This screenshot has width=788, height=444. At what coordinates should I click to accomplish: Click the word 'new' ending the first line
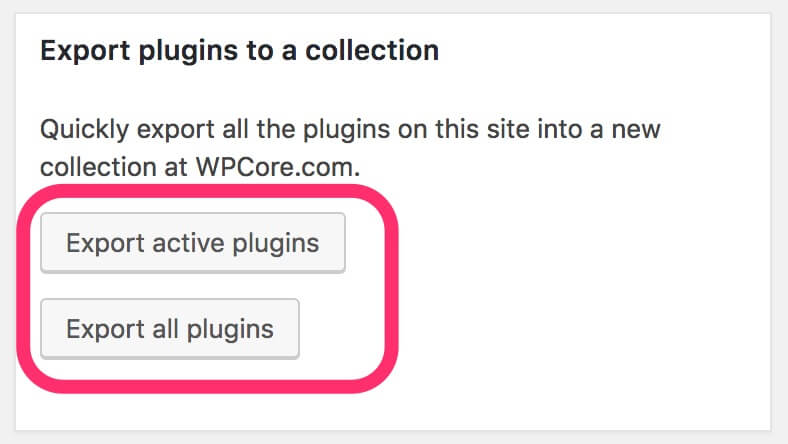636,130
